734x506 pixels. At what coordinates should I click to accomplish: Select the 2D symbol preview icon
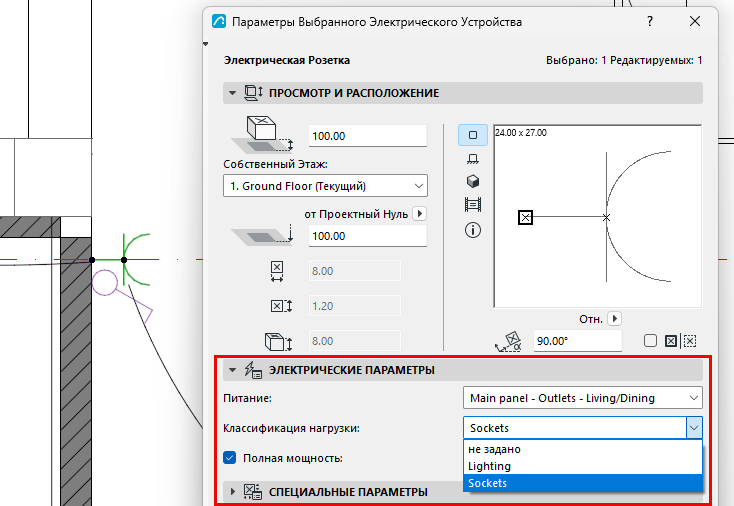[473, 135]
